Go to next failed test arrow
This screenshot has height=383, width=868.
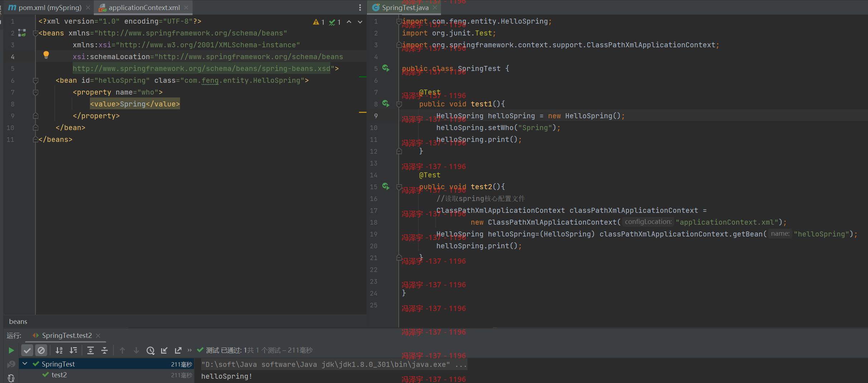pyautogui.click(x=136, y=350)
